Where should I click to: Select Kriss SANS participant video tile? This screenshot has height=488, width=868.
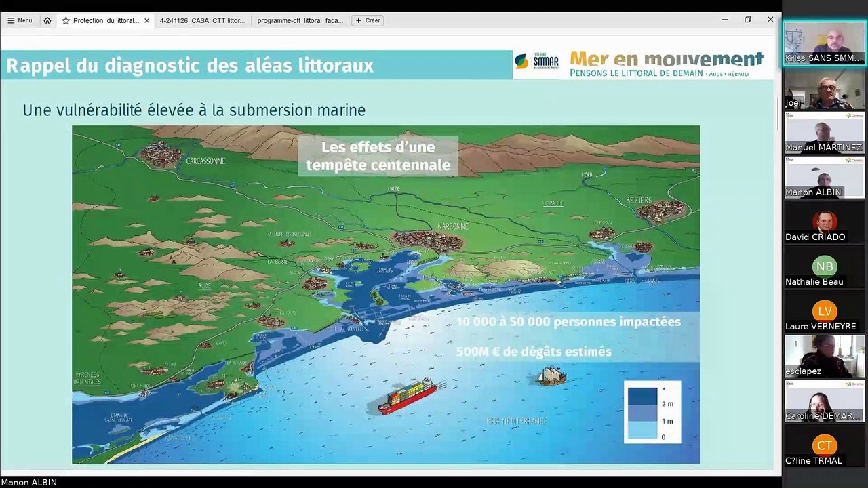click(x=825, y=43)
